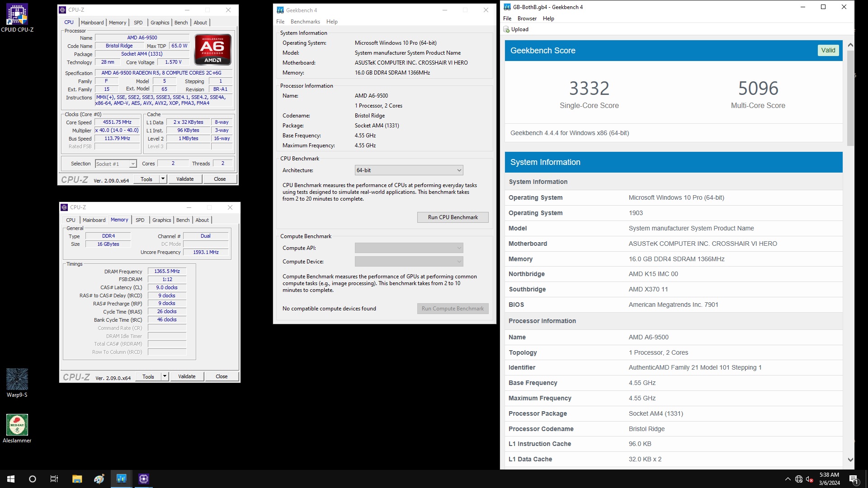868x488 pixels.
Task: Click the top CPU-Z window title icon
Action: 63,10
